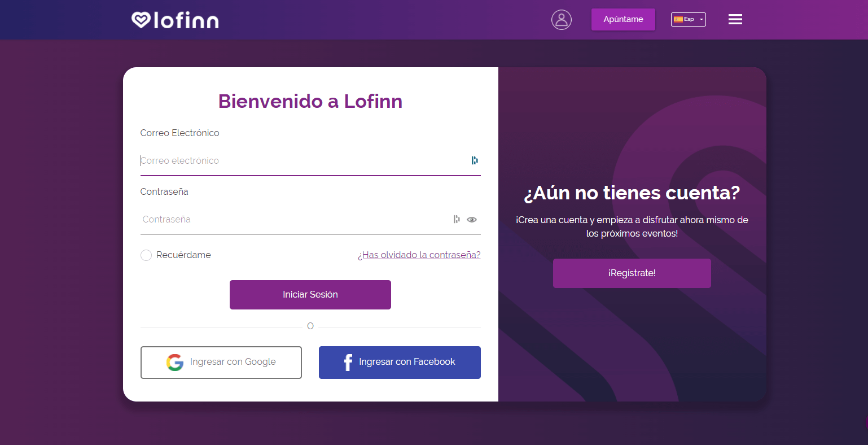
Task: Click the ¡Regístrate! button
Action: coord(632,273)
